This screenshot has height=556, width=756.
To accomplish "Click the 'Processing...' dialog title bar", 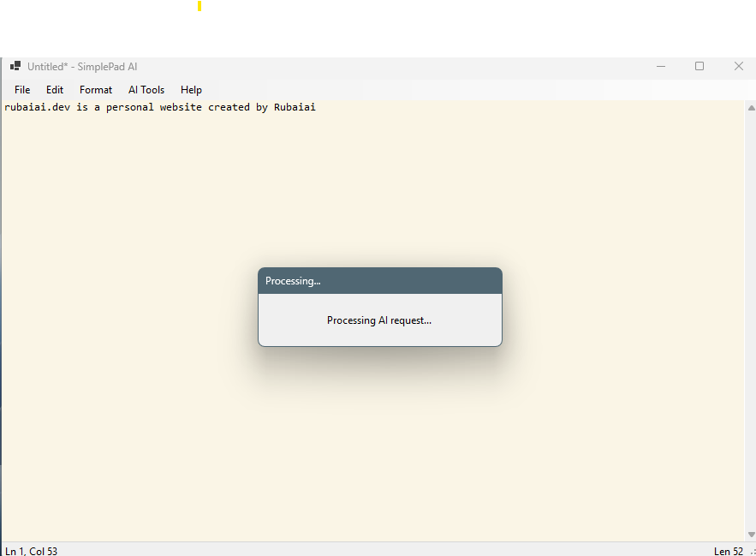I will [x=379, y=281].
